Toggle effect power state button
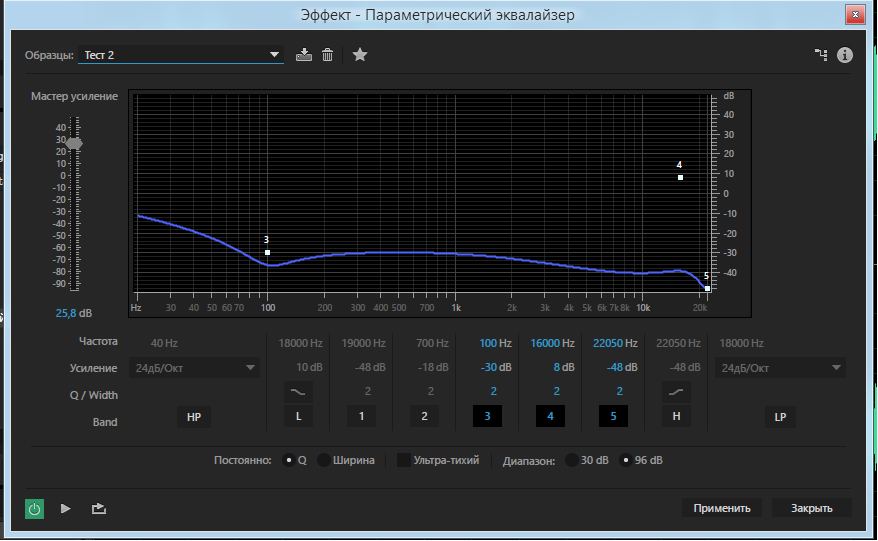 [x=35, y=508]
